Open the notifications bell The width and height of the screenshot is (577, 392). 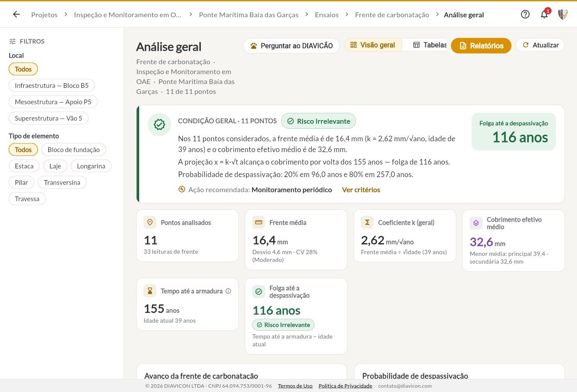click(x=544, y=14)
